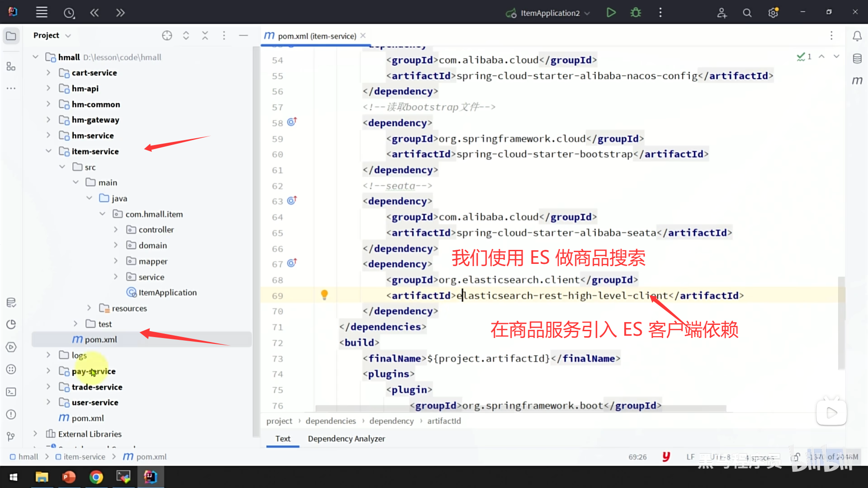Open the IDE settings gear icon
This screenshot has height=488, width=868.
pyautogui.click(x=773, y=13)
